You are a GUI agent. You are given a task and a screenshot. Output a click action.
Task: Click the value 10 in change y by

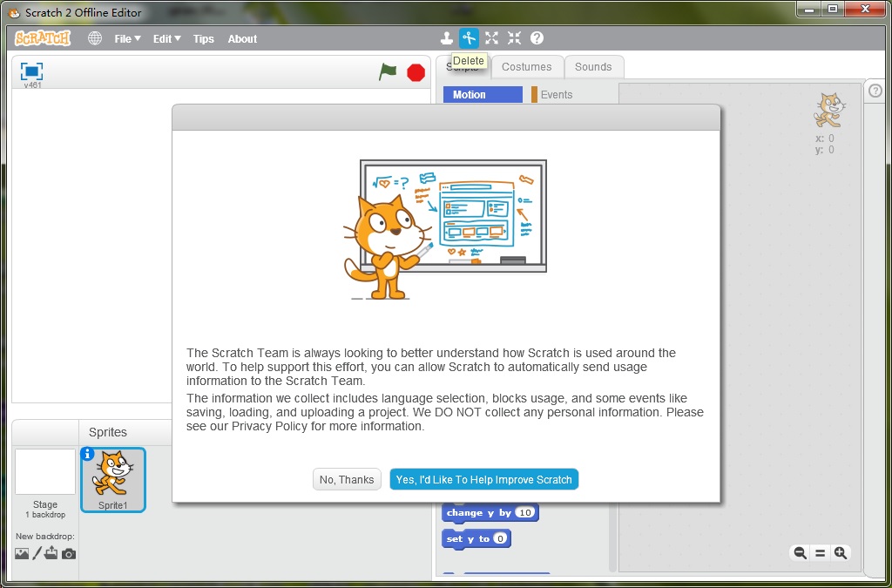pyautogui.click(x=524, y=512)
